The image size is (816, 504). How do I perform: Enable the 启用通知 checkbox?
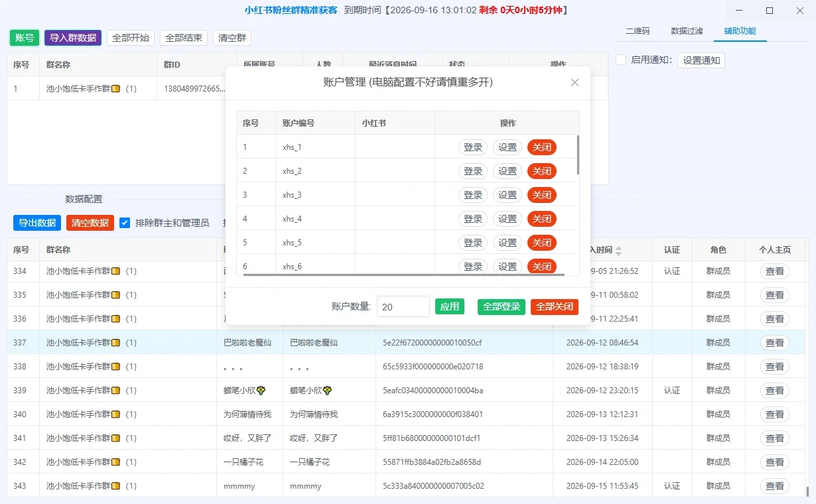(x=621, y=60)
